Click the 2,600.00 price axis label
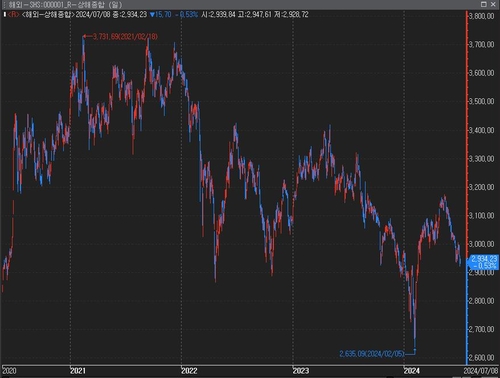 tap(482, 358)
